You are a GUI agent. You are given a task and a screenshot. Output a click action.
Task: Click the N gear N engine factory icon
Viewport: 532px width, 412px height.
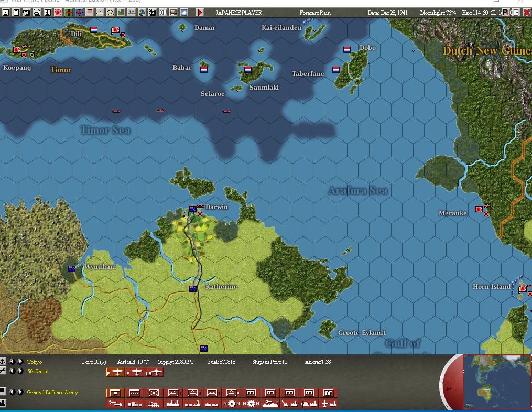231,404
